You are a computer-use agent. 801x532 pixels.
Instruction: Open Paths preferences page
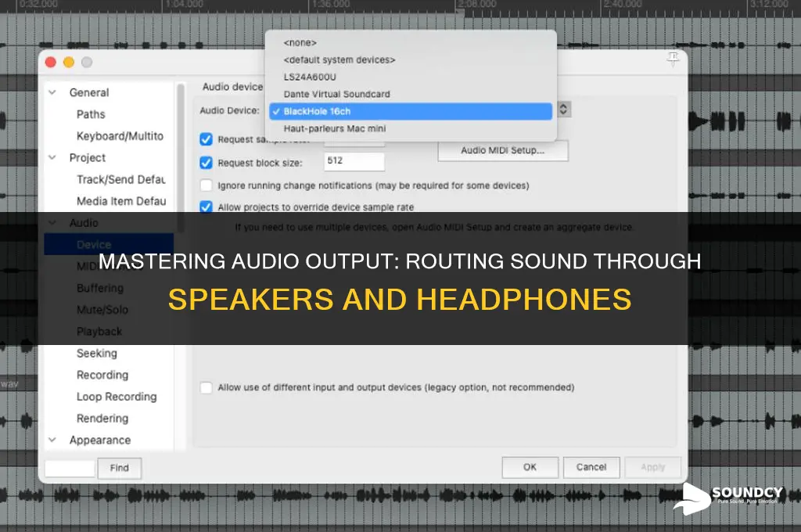click(91, 114)
